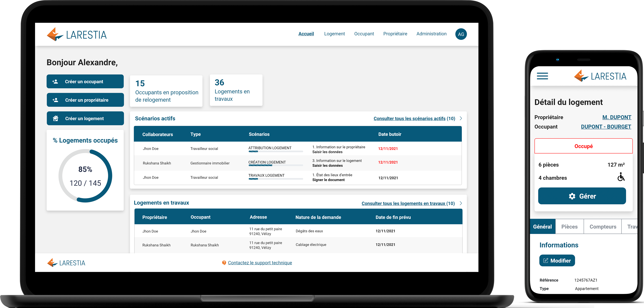Image resolution: width=644 pixels, height=308 pixels.
Task: Open the Administration navigation menu
Action: (x=431, y=34)
